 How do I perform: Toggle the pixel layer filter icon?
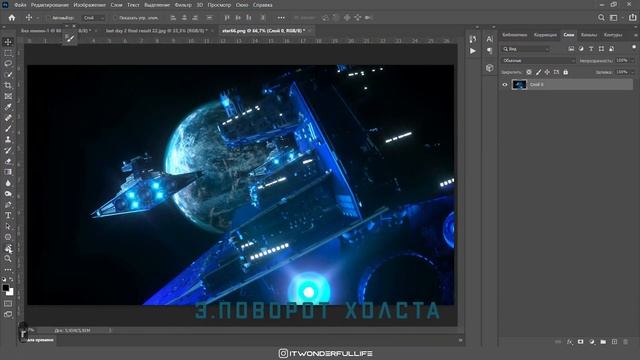tap(571, 49)
